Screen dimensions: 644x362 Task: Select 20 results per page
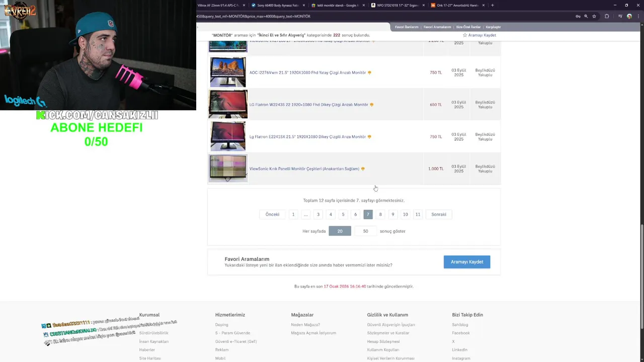pyautogui.click(x=340, y=231)
